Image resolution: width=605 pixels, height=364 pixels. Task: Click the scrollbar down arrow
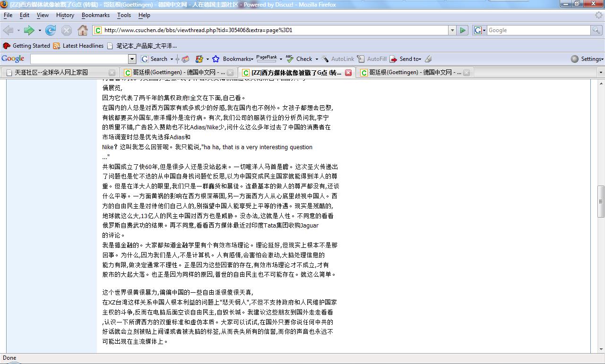(x=601, y=349)
